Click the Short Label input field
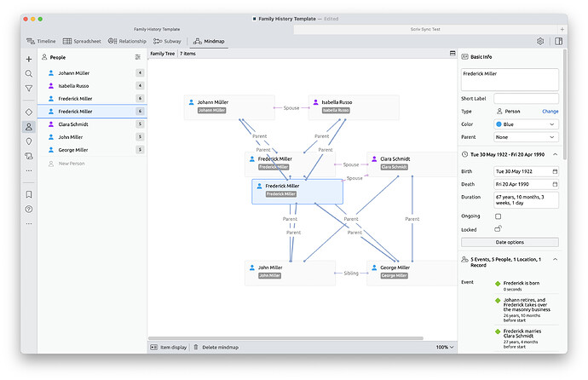This screenshot has width=588, height=380. tap(526, 99)
